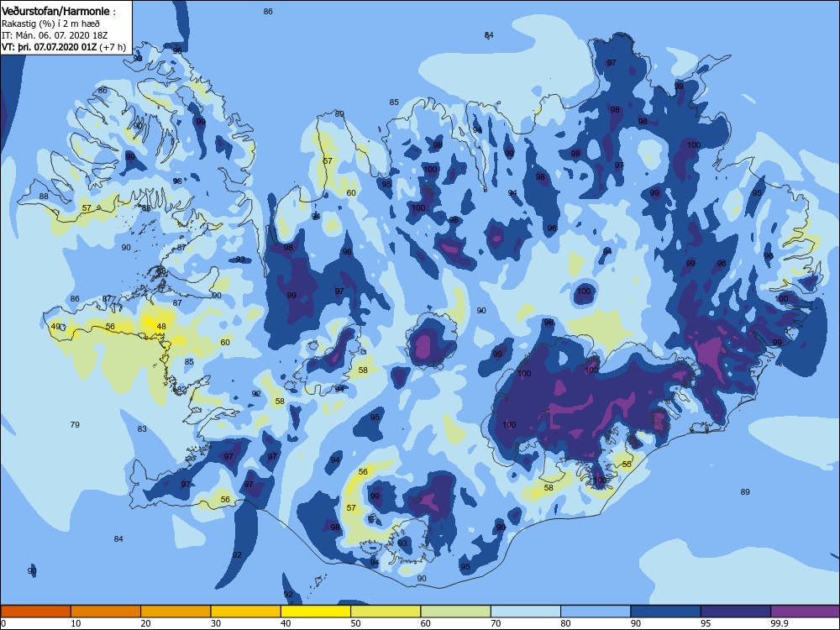Click the medium blue 80–90 legend band

596,612
